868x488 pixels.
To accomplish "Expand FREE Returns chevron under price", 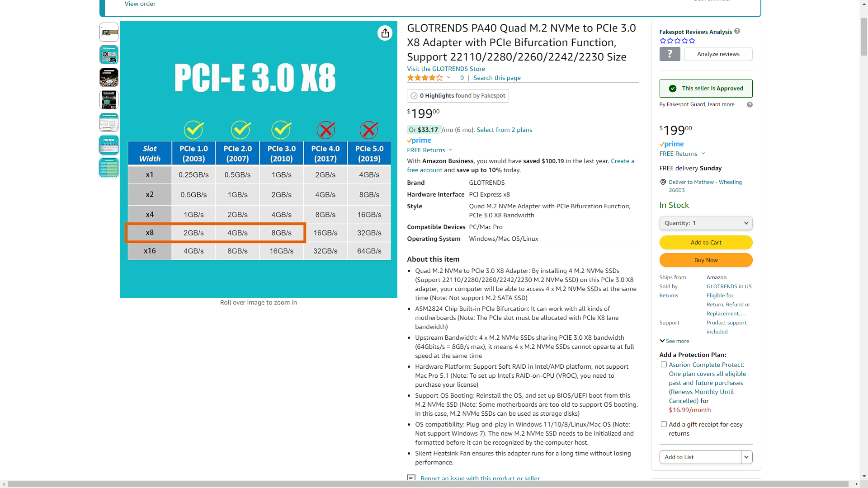I will [x=450, y=150].
